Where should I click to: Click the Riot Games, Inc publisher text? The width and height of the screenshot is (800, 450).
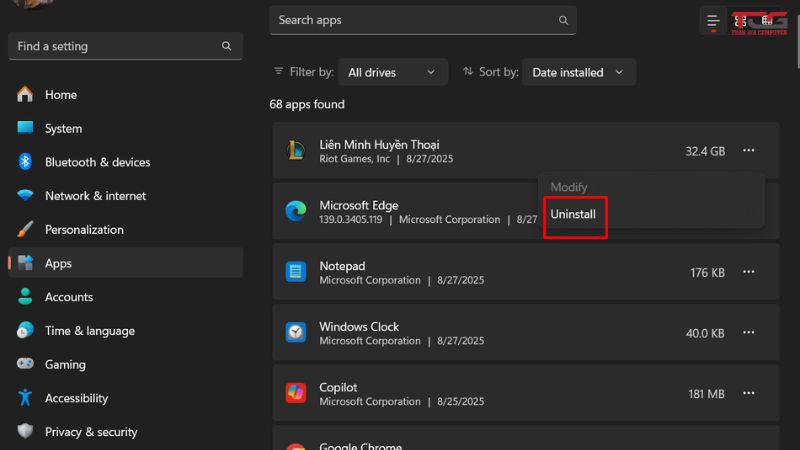coord(355,159)
